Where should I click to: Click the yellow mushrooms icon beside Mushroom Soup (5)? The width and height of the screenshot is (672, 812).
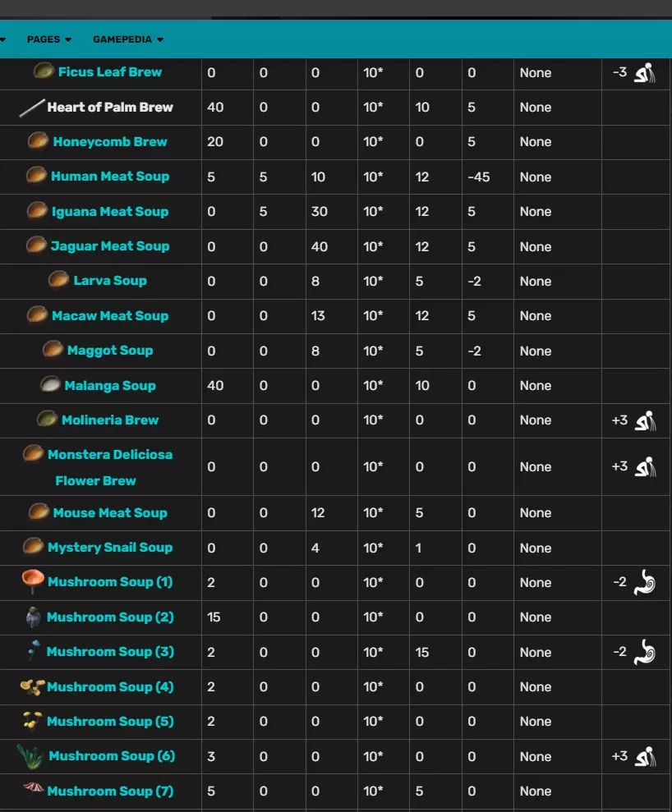33,721
